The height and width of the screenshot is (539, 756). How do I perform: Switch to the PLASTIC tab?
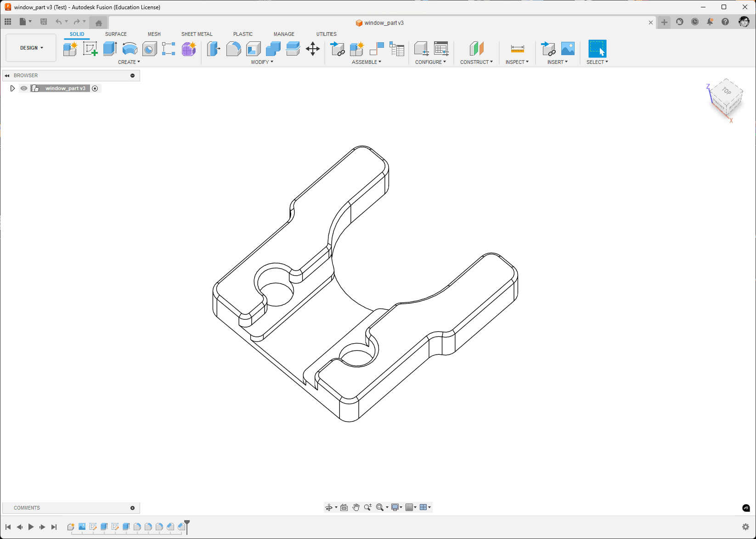click(x=243, y=34)
